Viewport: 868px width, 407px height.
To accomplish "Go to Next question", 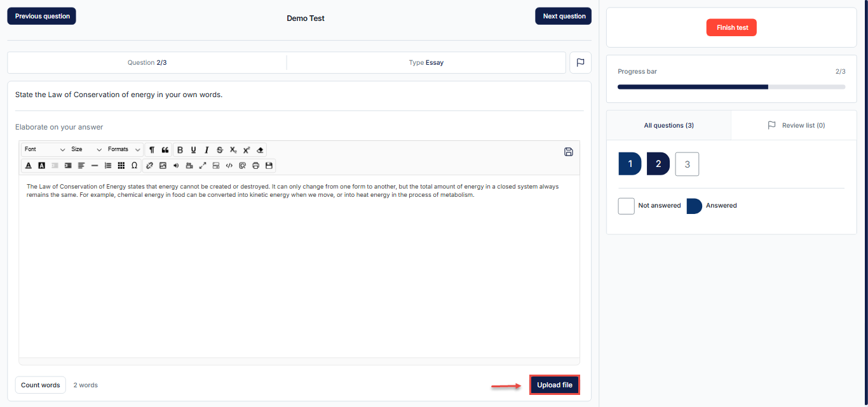I will point(564,16).
